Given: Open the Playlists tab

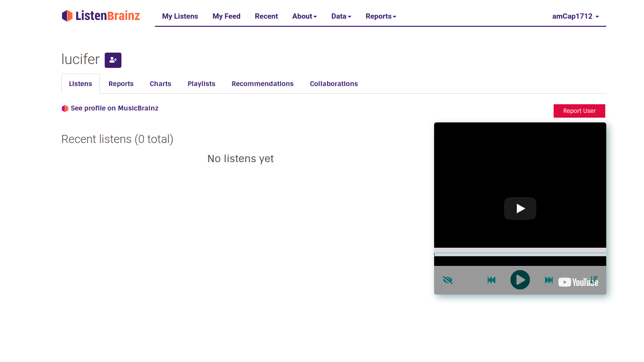Looking at the screenshot, I should 201,84.
